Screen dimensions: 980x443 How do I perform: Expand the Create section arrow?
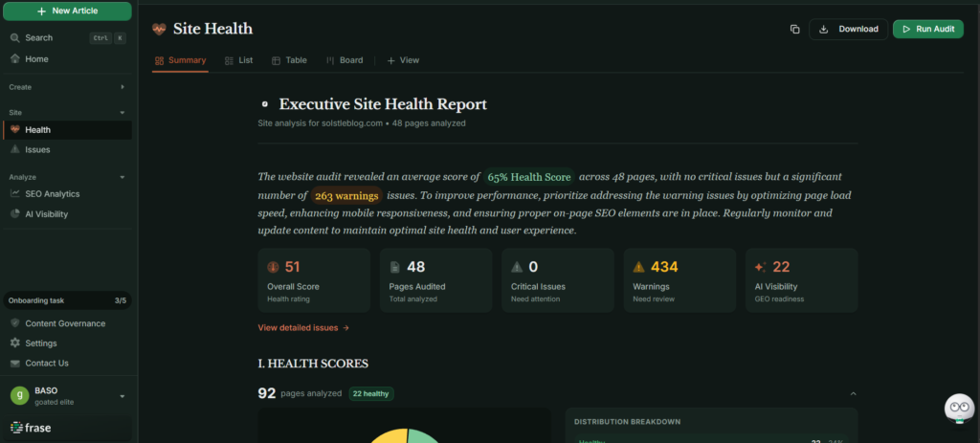pos(122,87)
